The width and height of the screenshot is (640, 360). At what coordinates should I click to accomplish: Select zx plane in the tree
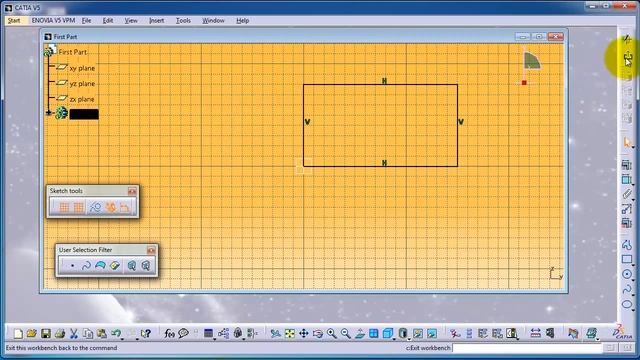tap(82, 99)
